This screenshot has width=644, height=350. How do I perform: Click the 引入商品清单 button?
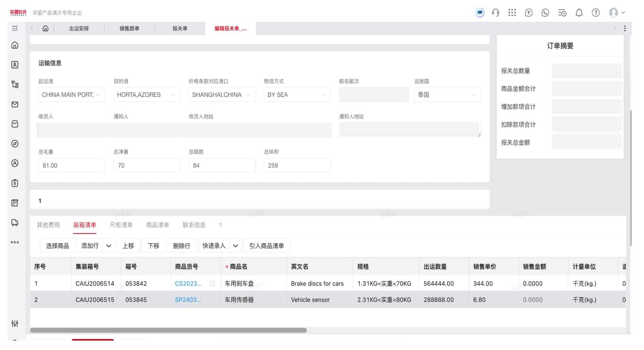tap(267, 245)
